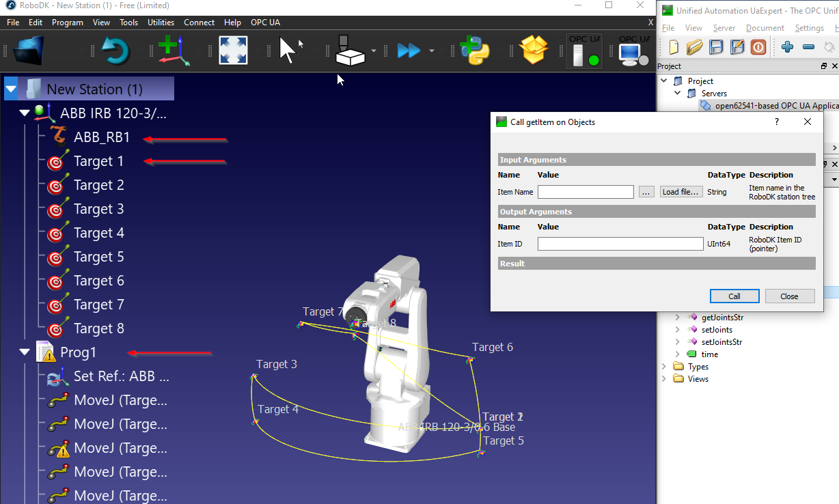Click the Load file... button

click(x=681, y=192)
